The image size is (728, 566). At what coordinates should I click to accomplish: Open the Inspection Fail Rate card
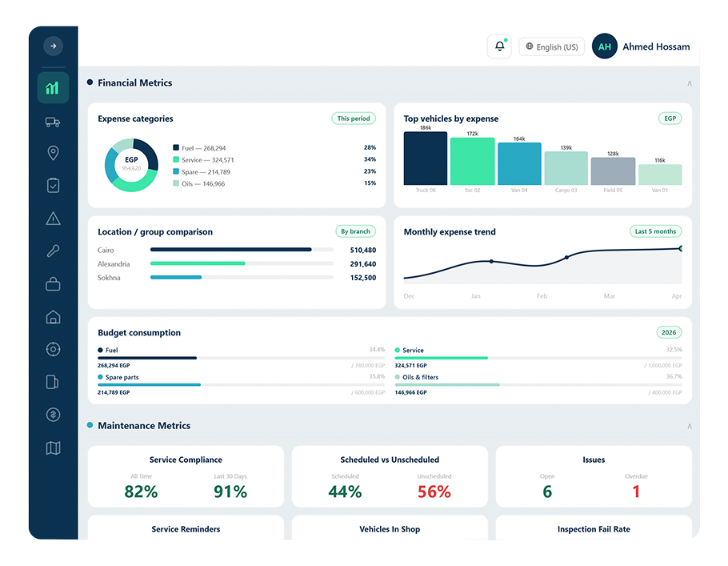(594, 528)
